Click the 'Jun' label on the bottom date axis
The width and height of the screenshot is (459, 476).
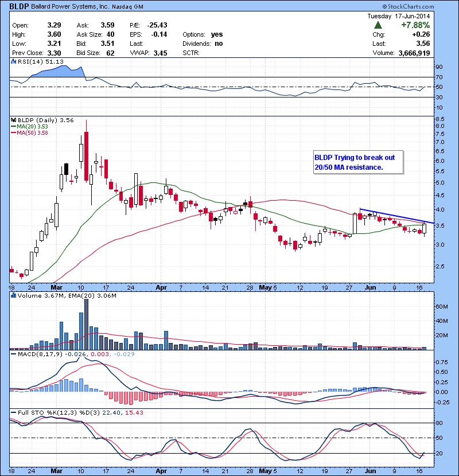(370, 471)
